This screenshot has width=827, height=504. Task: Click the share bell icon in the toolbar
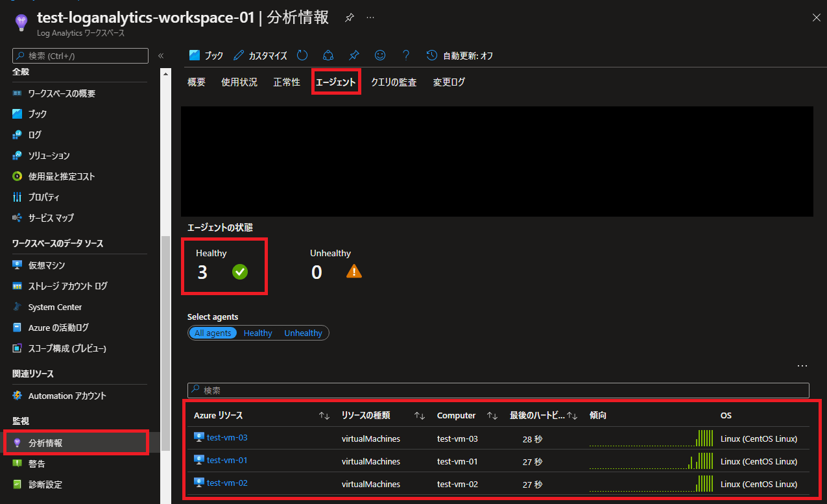328,55
